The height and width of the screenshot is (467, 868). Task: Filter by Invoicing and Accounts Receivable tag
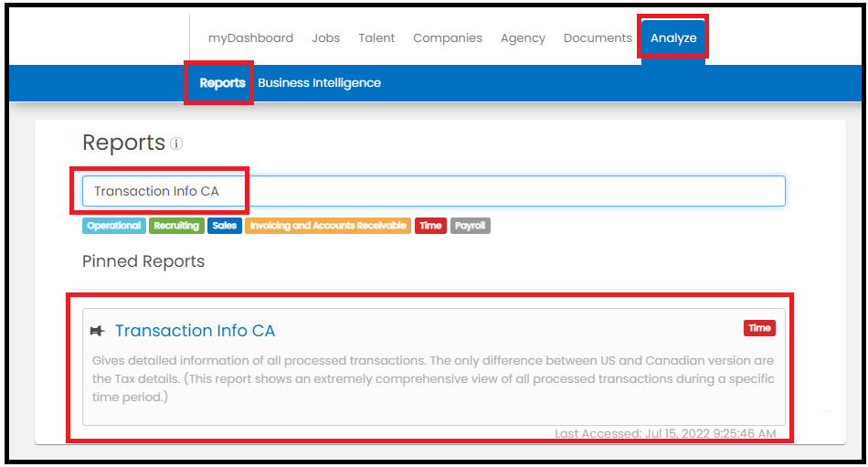[x=328, y=226]
